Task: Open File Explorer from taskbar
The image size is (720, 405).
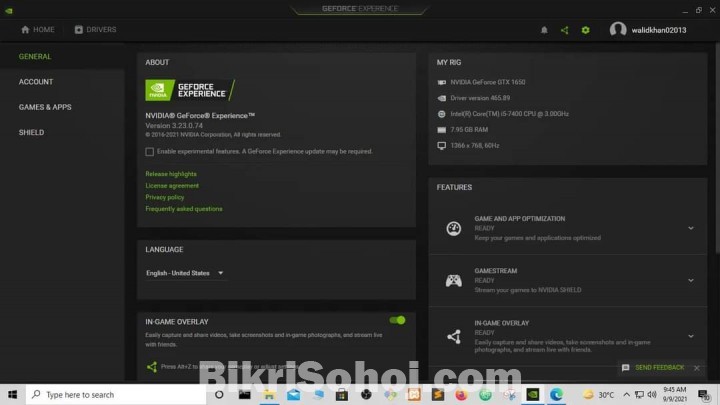Action: pyautogui.click(x=269, y=394)
